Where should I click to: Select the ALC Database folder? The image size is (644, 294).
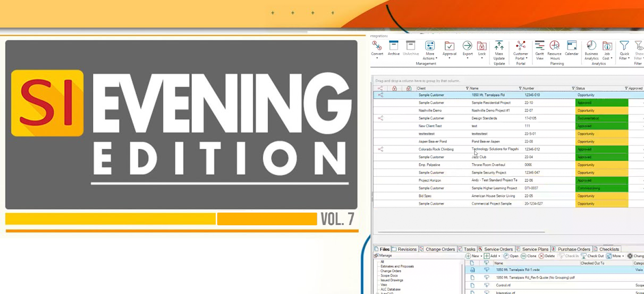coord(391,289)
